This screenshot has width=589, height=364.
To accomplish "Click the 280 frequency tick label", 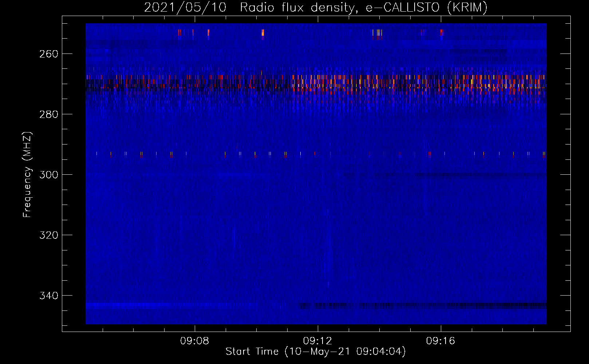I will (x=49, y=114).
